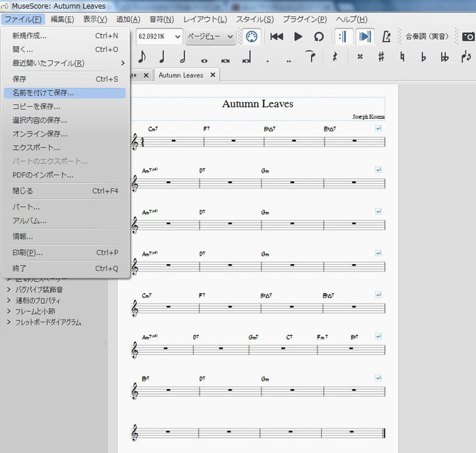Toggle the metronome icon
476x453 pixels.
click(x=386, y=37)
